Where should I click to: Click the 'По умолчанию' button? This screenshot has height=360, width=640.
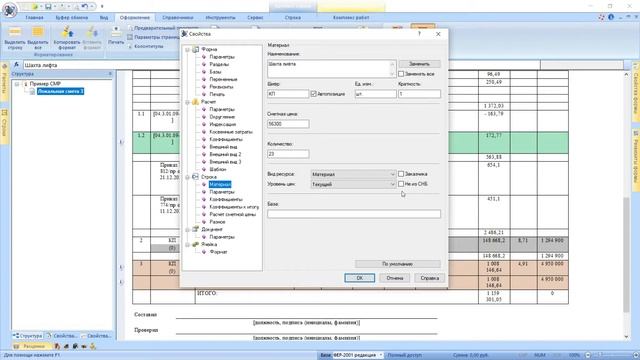click(x=398, y=264)
